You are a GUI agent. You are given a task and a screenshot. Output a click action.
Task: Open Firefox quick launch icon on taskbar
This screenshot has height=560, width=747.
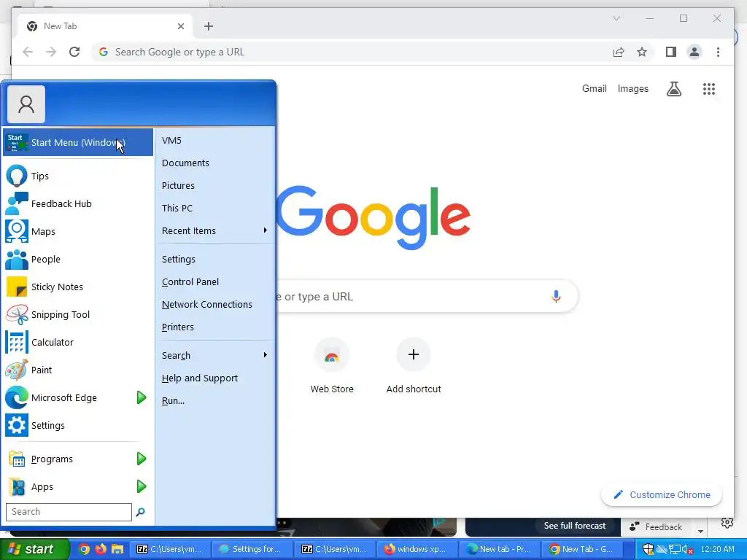coord(101,549)
